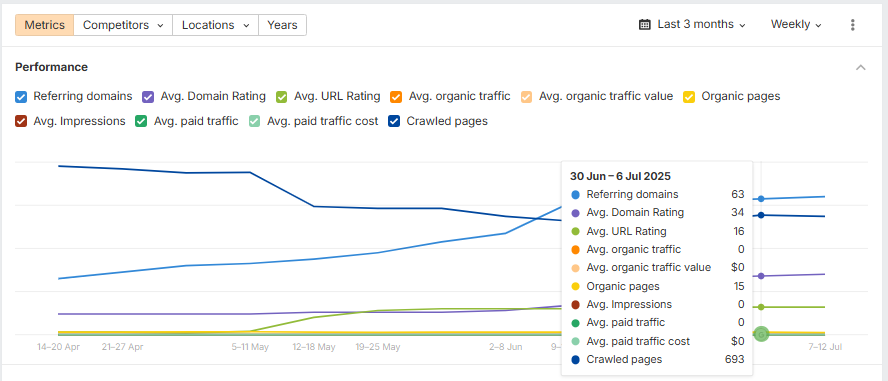Collapse the Performance section with the chevron
This screenshot has height=381, width=888.
tap(861, 67)
